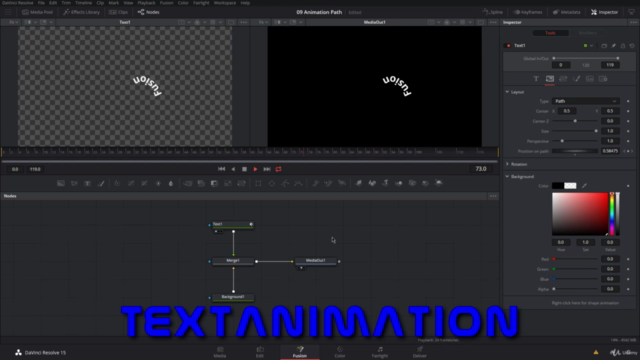Add a BSpline mask from the toolbar
This screenshot has height=360, width=640.
[298, 183]
